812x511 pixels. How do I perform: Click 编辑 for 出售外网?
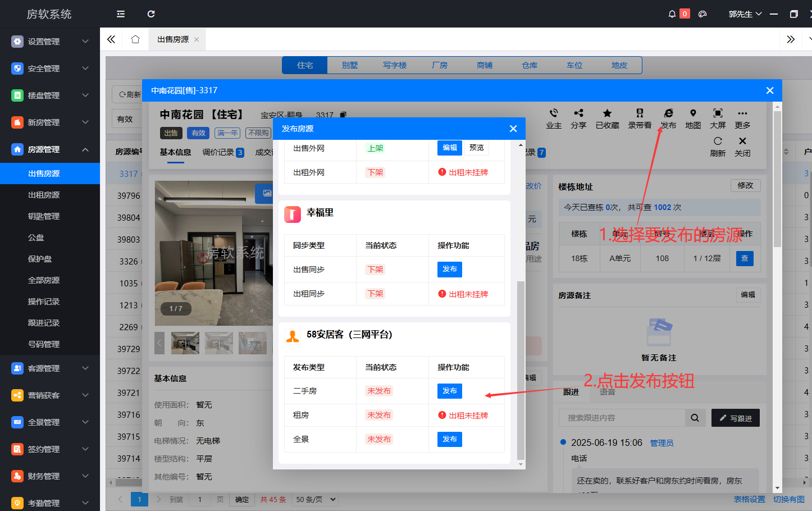pos(450,148)
